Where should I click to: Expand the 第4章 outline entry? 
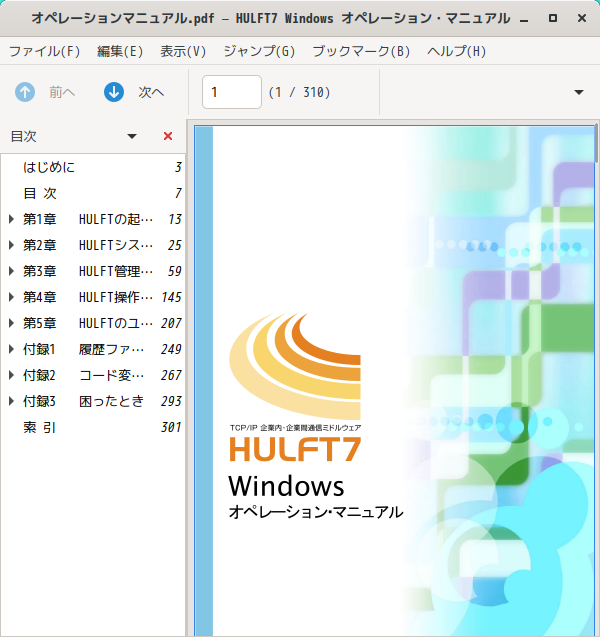click(11, 297)
